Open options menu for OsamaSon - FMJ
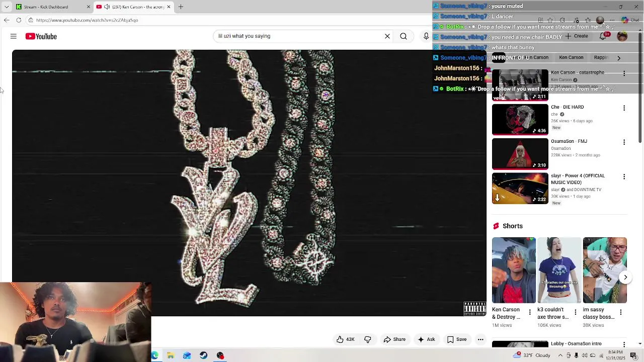644x362 pixels. [624, 142]
